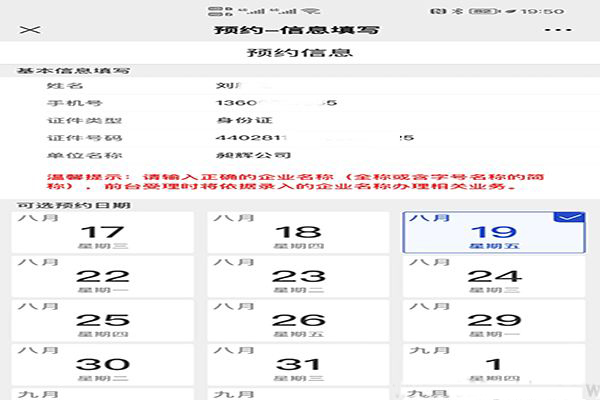This screenshot has height=400, width=600.
Task: Click the 可选预约日期 section label
Action: pos(74,206)
